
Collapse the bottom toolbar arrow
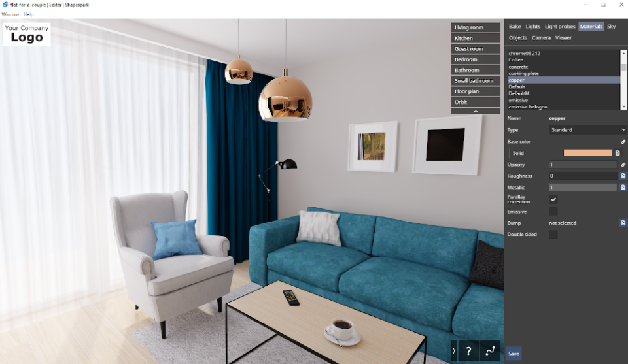tap(454, 351)
